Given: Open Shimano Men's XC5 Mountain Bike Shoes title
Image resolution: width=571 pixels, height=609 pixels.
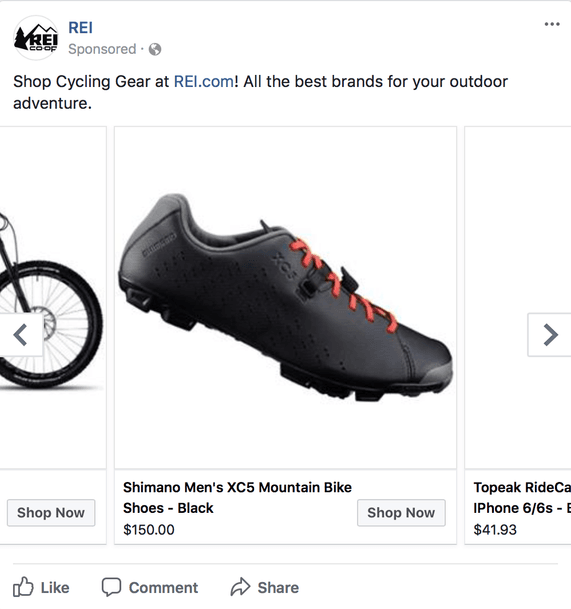Looking at the screenshot, I should 237,498.
